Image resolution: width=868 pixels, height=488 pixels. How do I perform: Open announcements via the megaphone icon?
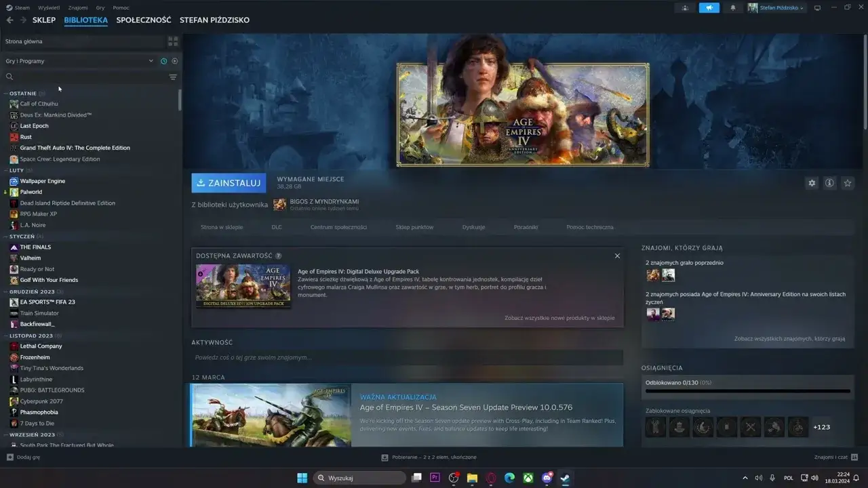pyautogui.click(x=709, y=7)
